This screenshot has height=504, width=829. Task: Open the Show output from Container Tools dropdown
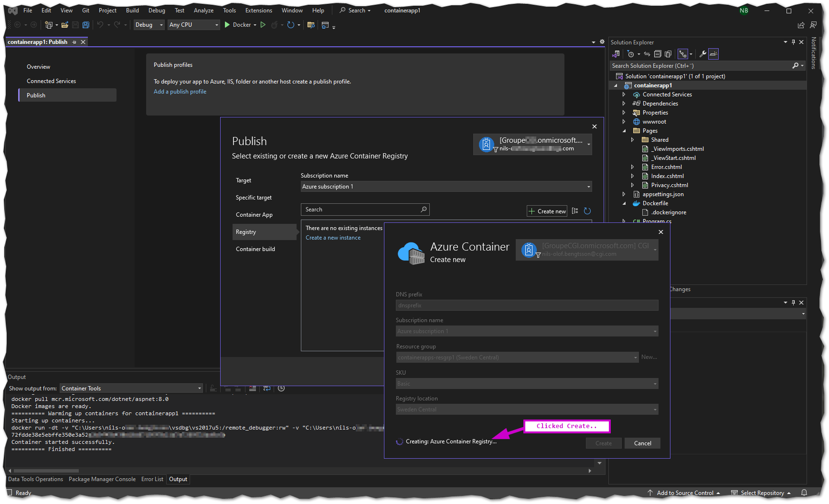point(131,388)
